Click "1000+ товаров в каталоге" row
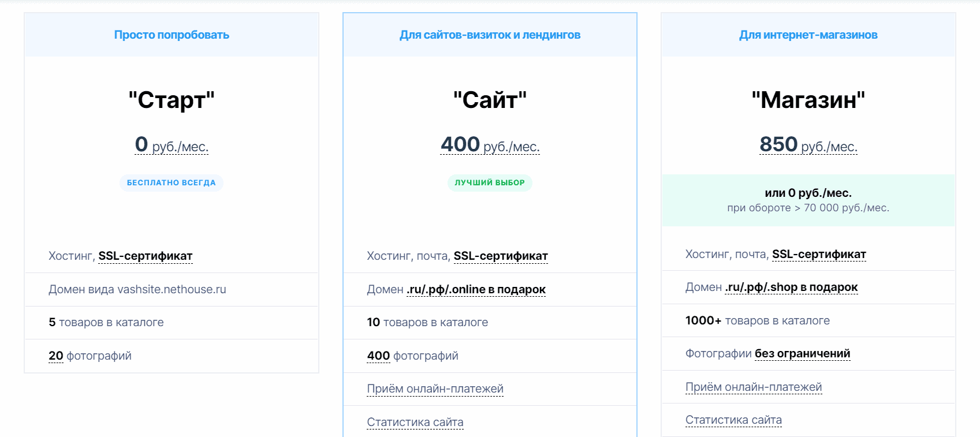This screenshot has width=980, height=437. click(808, 320)
